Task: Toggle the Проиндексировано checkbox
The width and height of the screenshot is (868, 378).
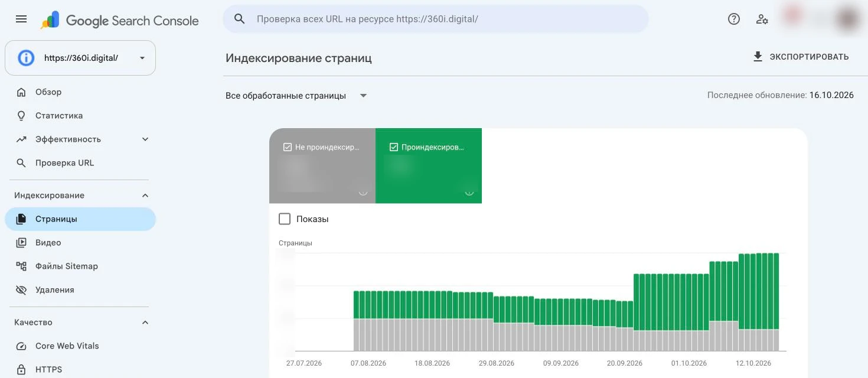Action: pos(394,147)
